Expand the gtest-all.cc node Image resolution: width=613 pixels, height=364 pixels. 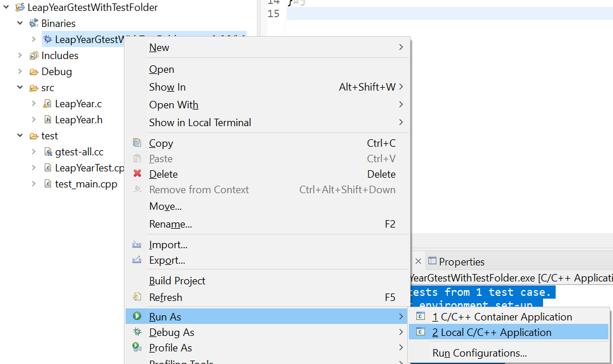(x=34, y=152)
